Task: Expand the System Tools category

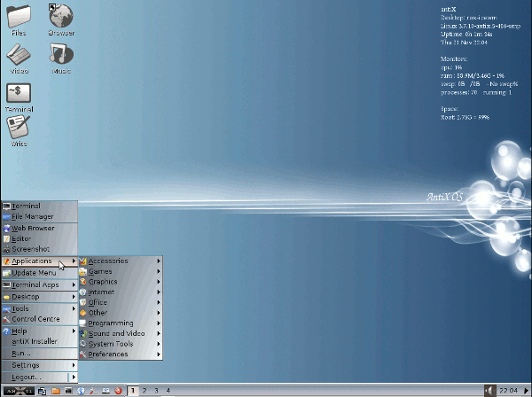Action: tap(121, 344)
